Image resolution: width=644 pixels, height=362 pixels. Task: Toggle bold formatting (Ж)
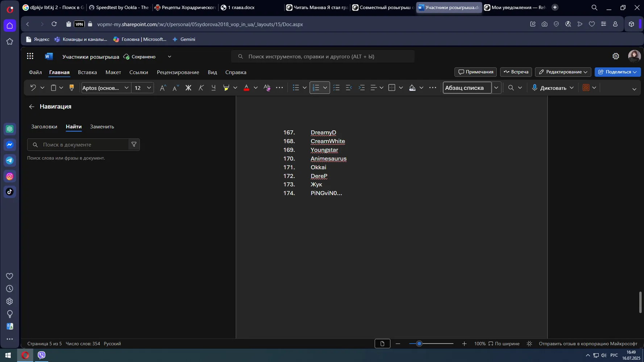pyautogui.click(x=188, y=88)
